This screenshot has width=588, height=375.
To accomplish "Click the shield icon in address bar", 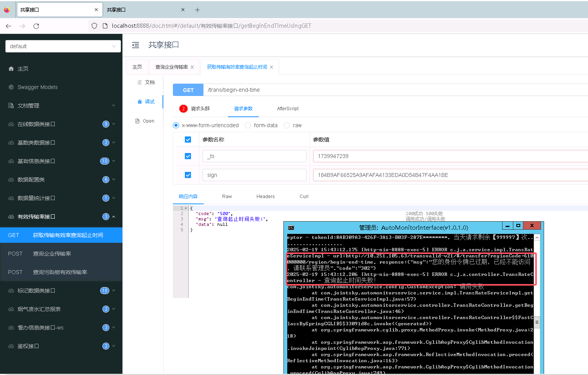I will (94, 26).
